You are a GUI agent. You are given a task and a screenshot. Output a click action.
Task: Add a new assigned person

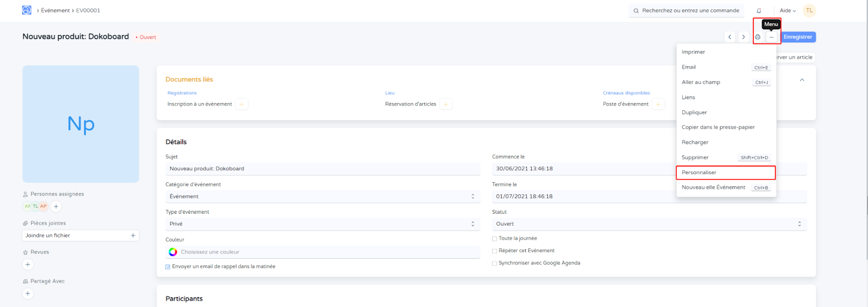56,206
